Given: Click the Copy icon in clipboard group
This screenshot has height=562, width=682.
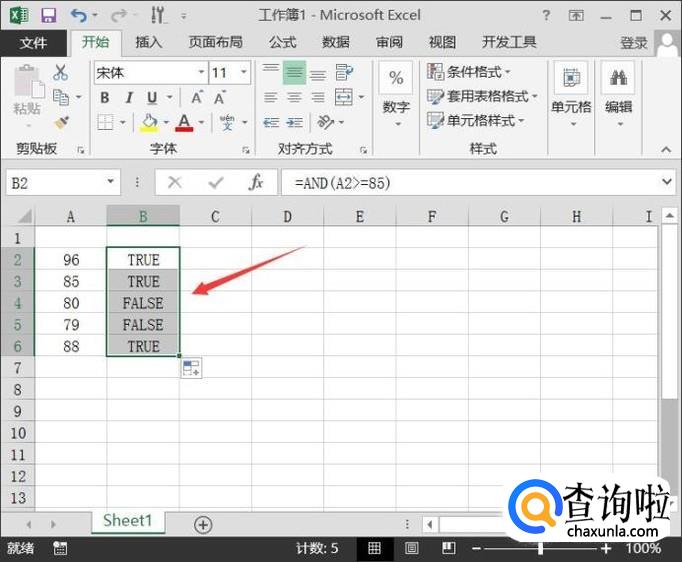Looking at the screenshot, I should [x=60, y=97].
